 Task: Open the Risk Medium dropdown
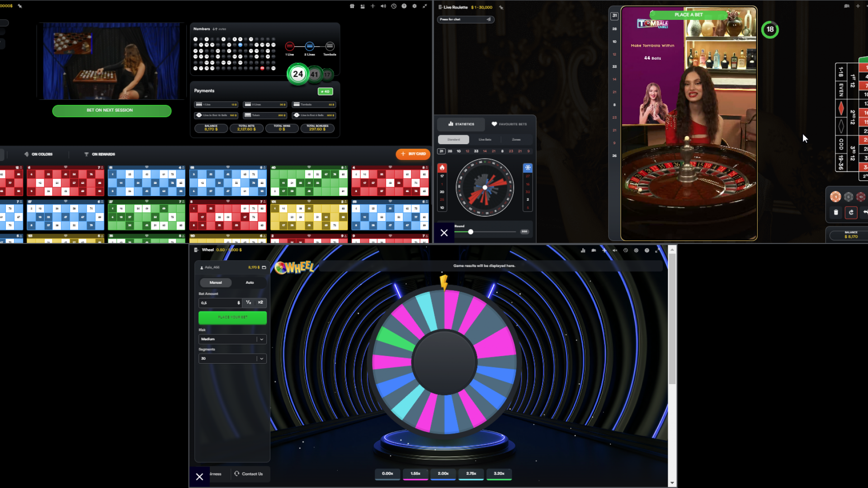pos(232,339)
